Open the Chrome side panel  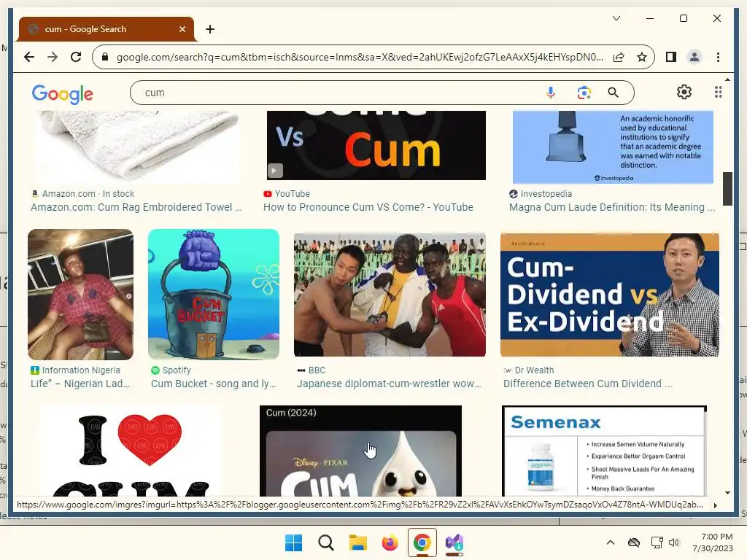(671, 57)
